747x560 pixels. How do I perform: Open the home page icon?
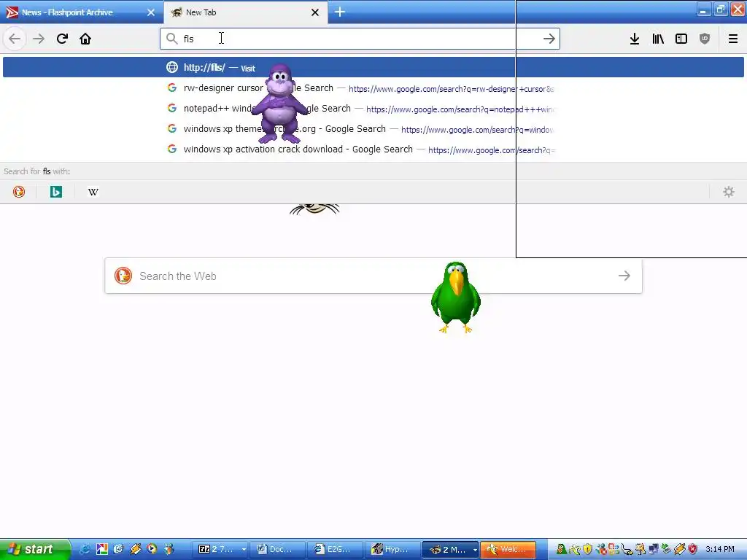click(85, 39)
